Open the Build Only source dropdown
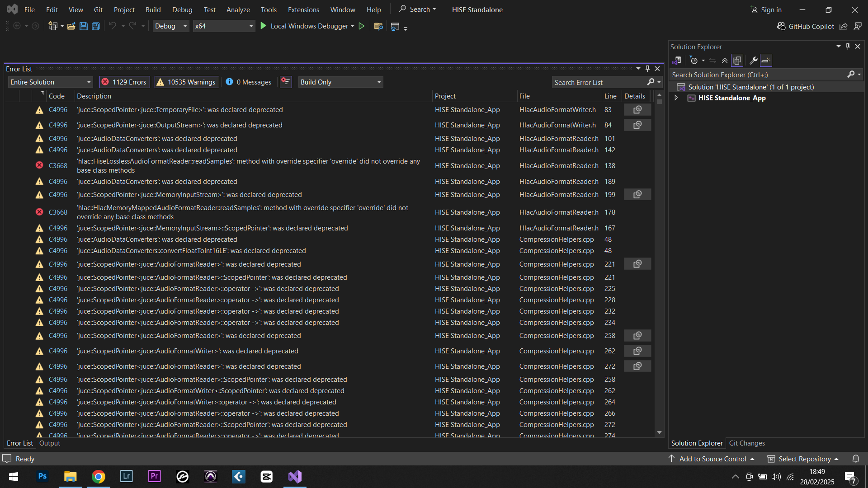 (340, 82)
